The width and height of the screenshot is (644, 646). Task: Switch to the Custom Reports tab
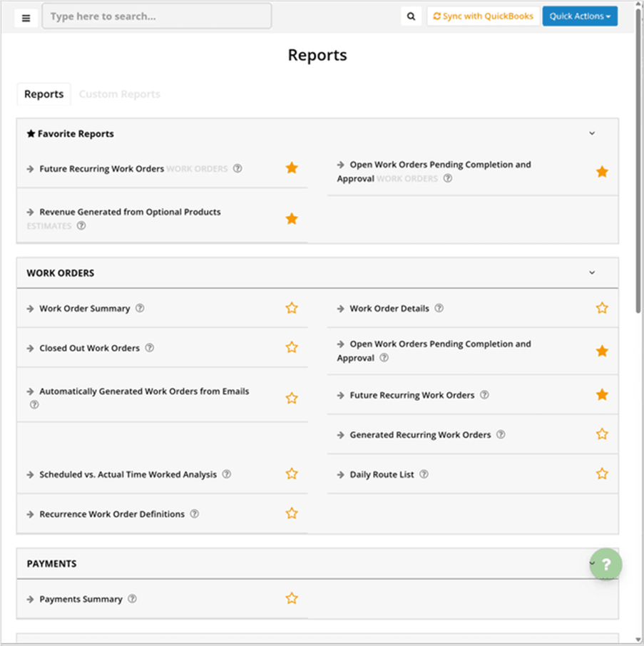[x=119, y=94]
